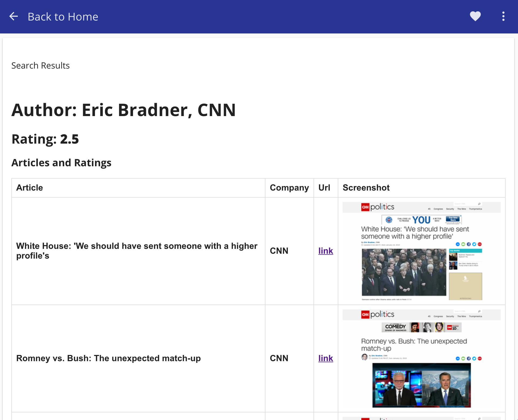This screenshot has width=518, height=420.
Task: Open link for the White House article
Action: [325, 251]
